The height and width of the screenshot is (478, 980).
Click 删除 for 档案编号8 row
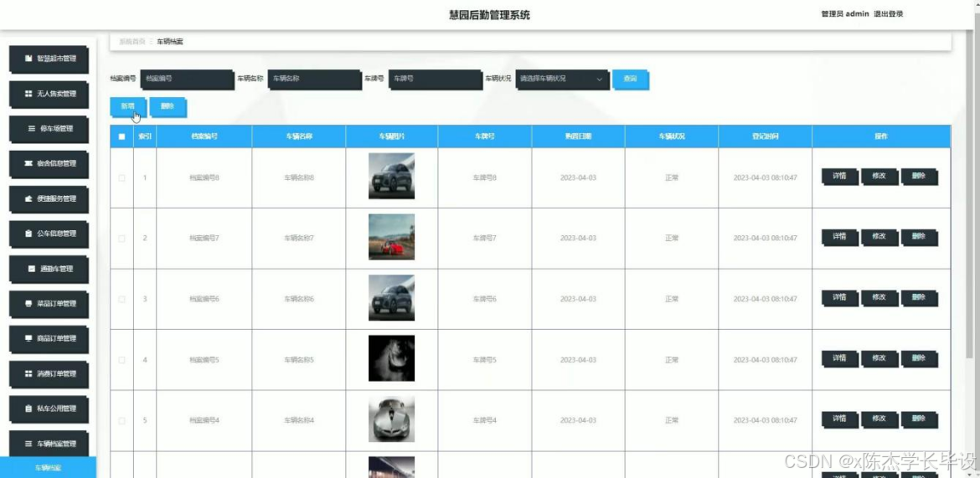click(920, 177)
